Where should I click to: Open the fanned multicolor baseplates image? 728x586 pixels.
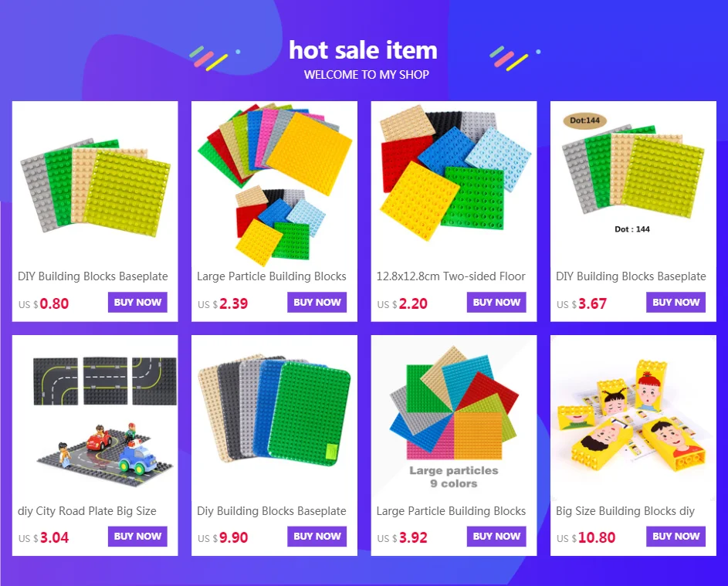pyautogui.click(x=274, y=184)
